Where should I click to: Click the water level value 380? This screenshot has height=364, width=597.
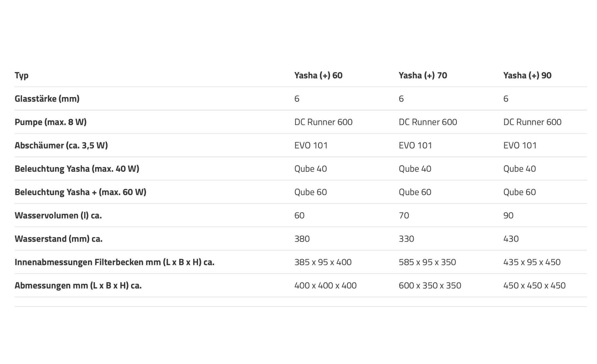point(302,239)
